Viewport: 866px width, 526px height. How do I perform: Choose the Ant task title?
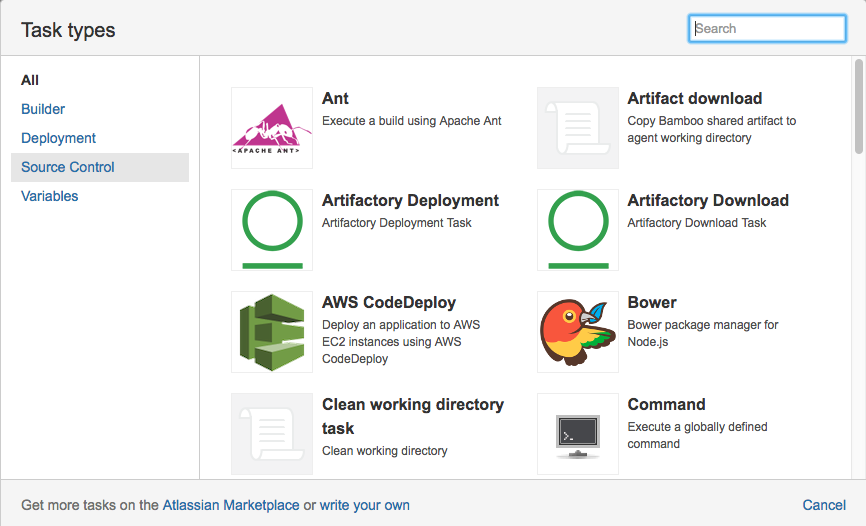(x=335, y=98)
